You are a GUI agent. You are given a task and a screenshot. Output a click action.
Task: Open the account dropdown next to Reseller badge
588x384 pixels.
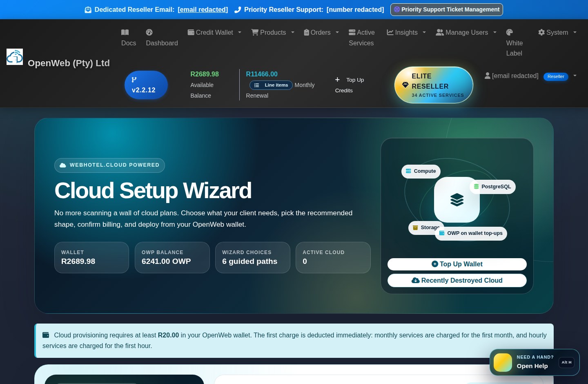[x=575, y=76]
